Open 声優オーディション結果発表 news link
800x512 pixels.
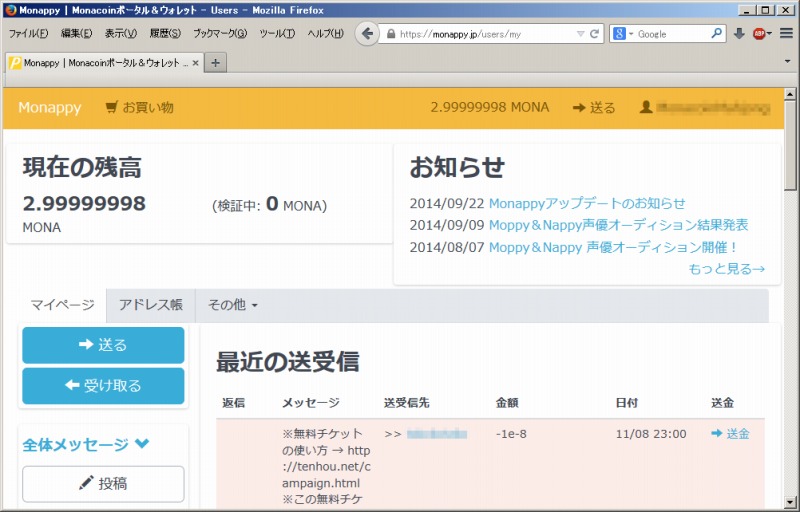coord(618,225)
